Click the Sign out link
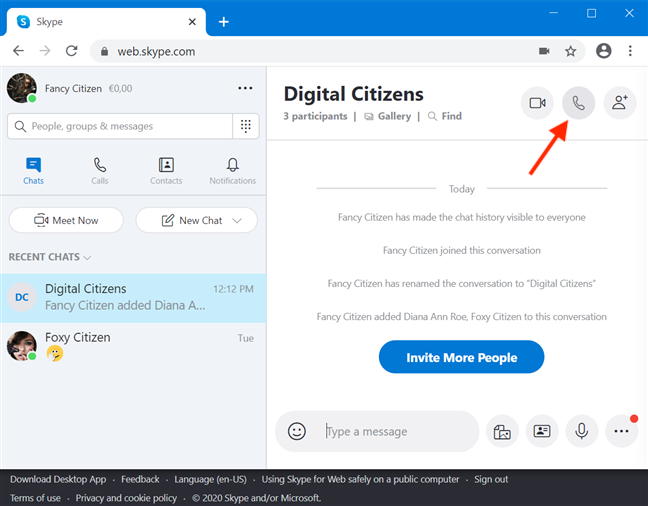The width and height of the screenshot is (648, 506). (491, 479)
